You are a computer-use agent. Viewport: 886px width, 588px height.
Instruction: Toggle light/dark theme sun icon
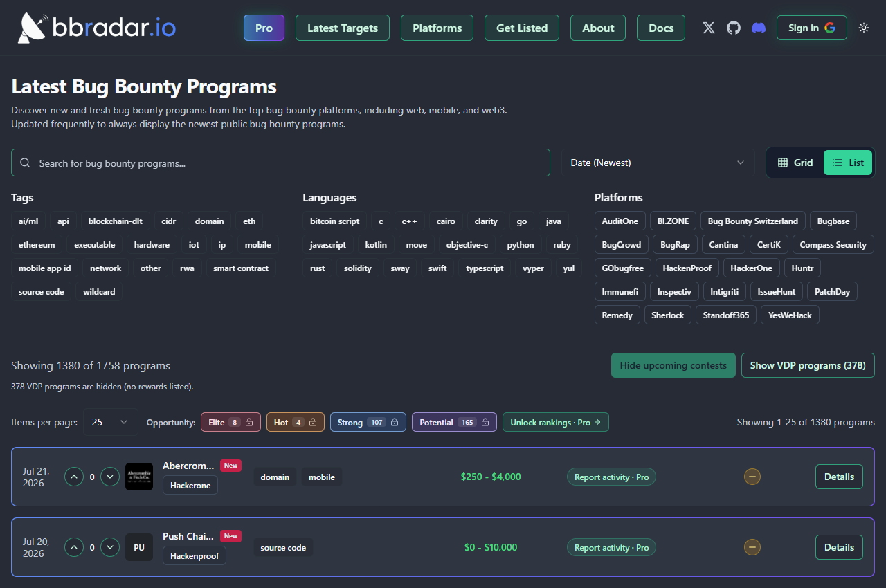pyautogui.click(x=864, y=28)
